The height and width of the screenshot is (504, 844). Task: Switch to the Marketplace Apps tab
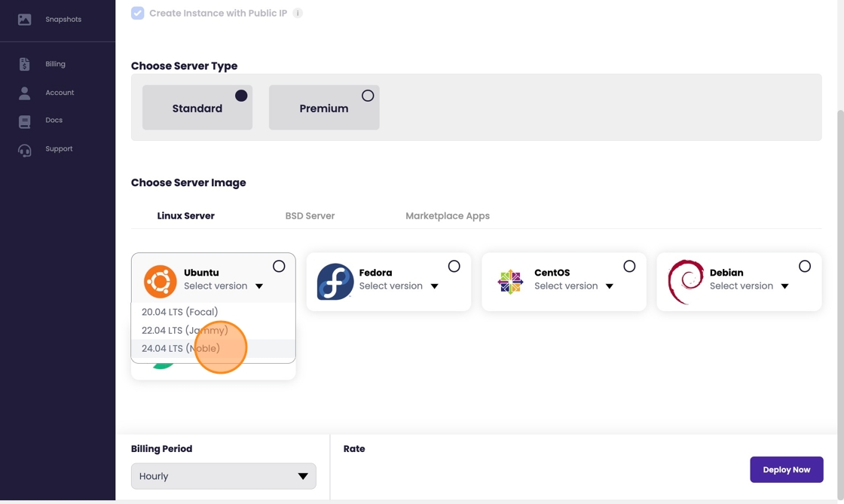point(447,216)
